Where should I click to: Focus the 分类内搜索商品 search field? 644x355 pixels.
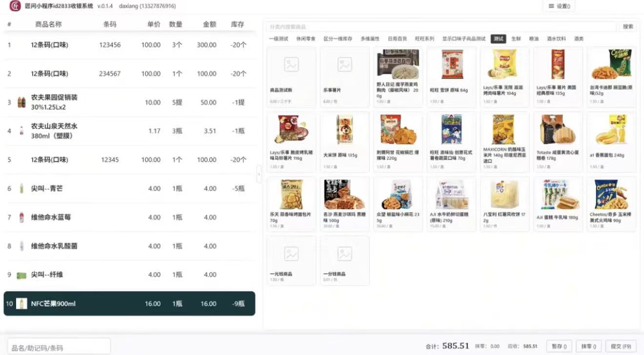click(x=441, y=27)
